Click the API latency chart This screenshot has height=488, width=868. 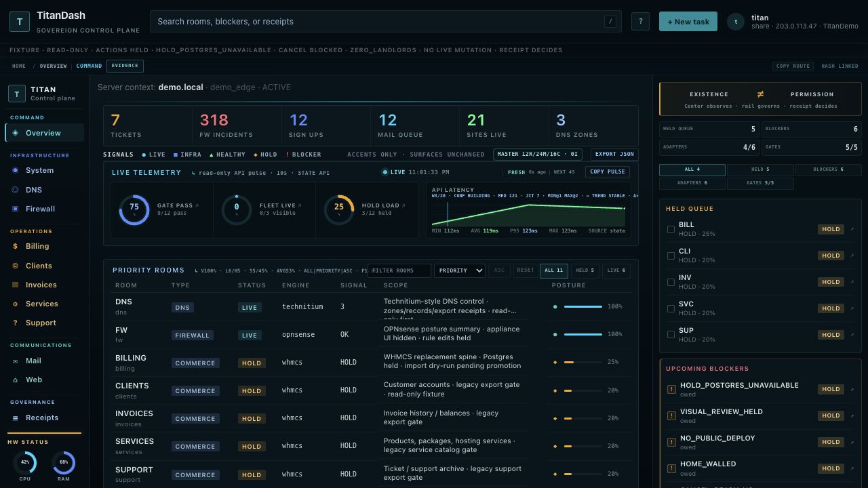point(529,213)
